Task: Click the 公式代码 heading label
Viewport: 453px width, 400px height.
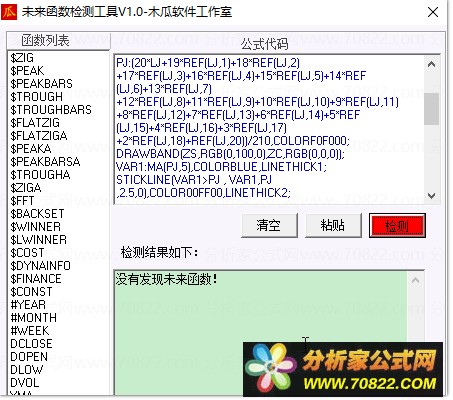Action: coord(264,44)
